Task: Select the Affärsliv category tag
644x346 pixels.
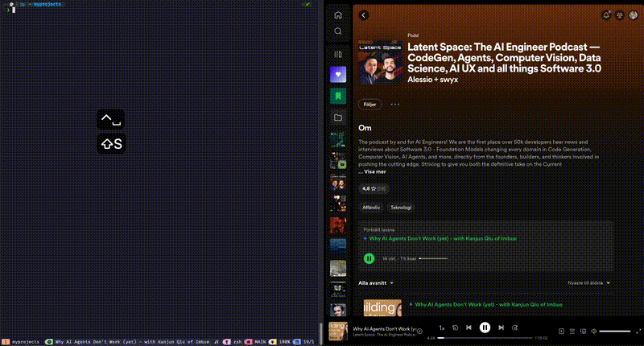Action: click(x=371, y=208)
